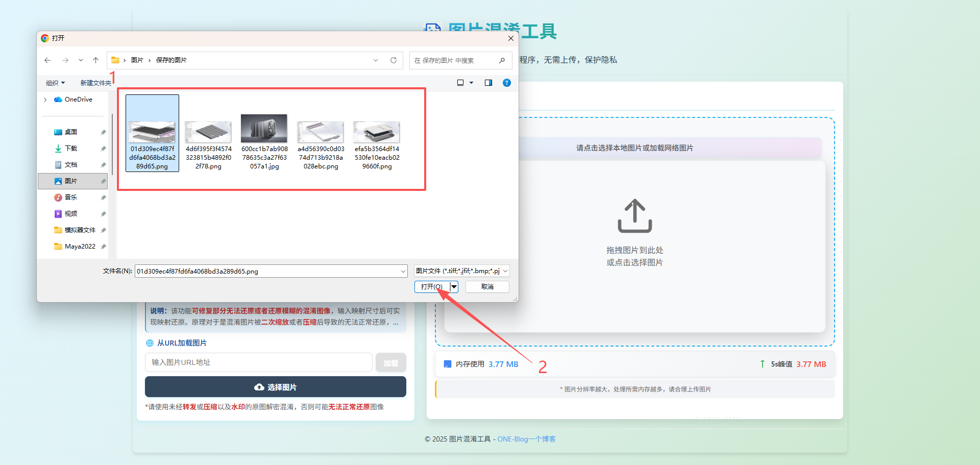Click the back arrow in file dialog

point(47,60)
